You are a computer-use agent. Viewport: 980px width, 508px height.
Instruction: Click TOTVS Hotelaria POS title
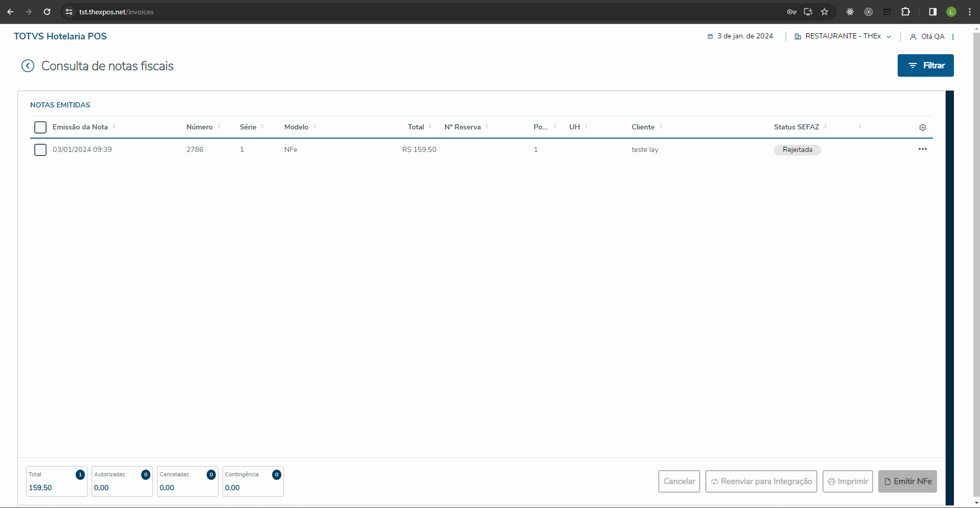[60, 36]
